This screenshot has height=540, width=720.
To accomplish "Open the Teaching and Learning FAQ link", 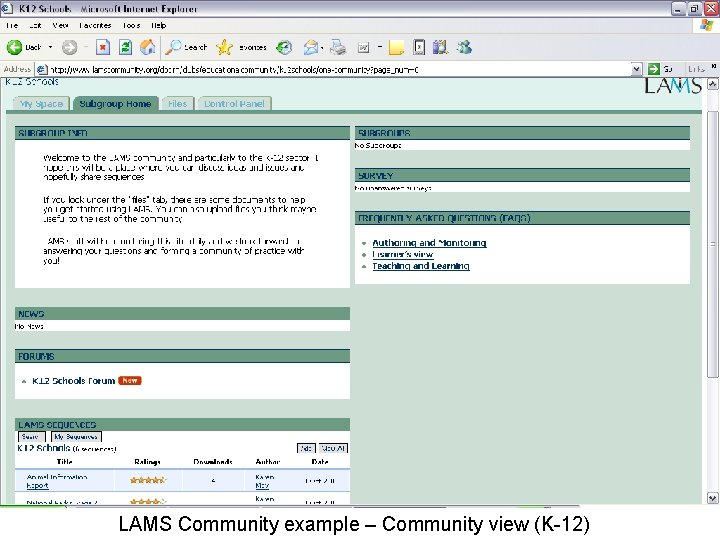I will point(421,266).
